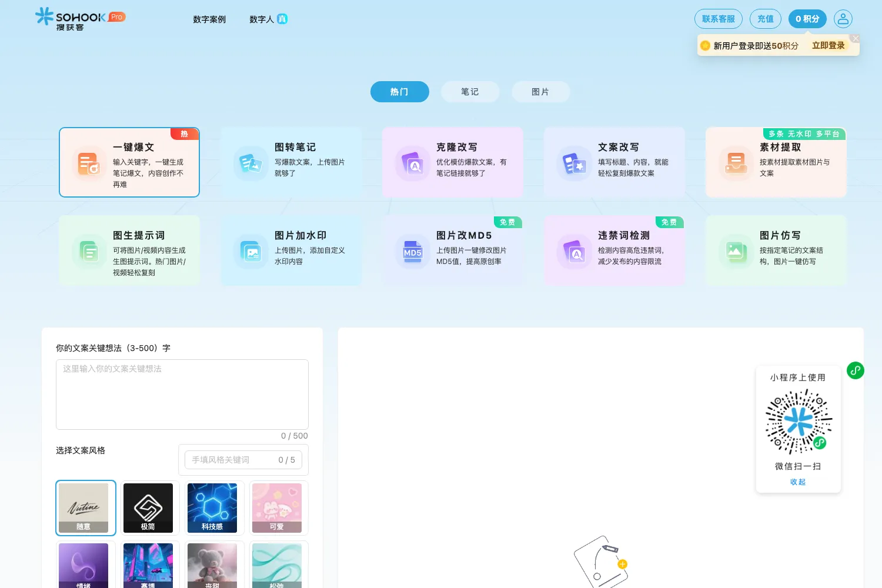Switch to the 笔记 tab
Image resolution: width=882 pixels, height=588 pixels.
click(x=470, y=92)
